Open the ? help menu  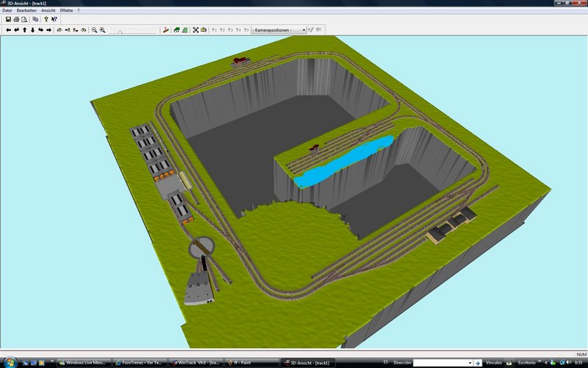pyautogui.click(x=79, y=10)
